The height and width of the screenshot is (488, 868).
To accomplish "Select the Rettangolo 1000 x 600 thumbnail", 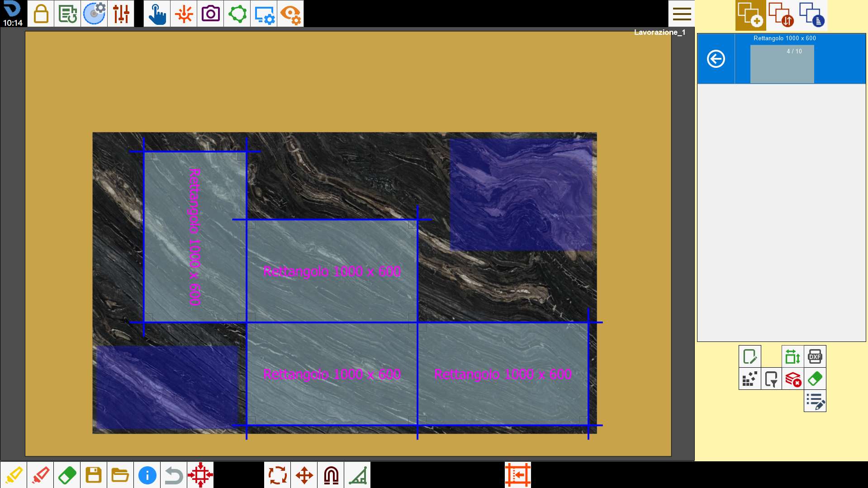I will click(x=782, y=64).
